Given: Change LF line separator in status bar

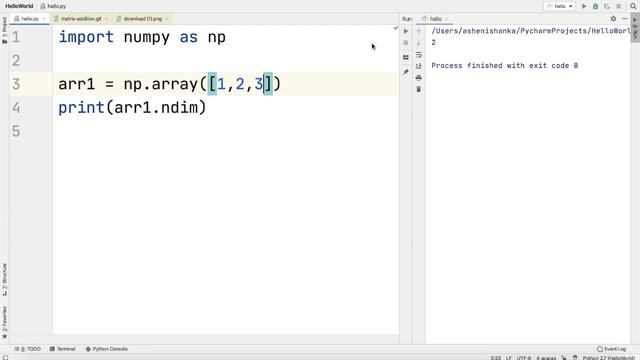Looking at the screenshot, I should coord(509,358).
